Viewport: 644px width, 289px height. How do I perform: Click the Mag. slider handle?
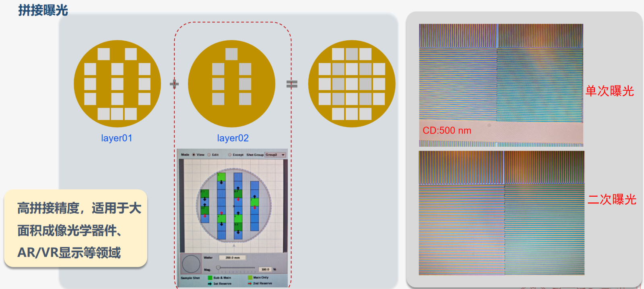pyautogui.click(x=218, y=268)
